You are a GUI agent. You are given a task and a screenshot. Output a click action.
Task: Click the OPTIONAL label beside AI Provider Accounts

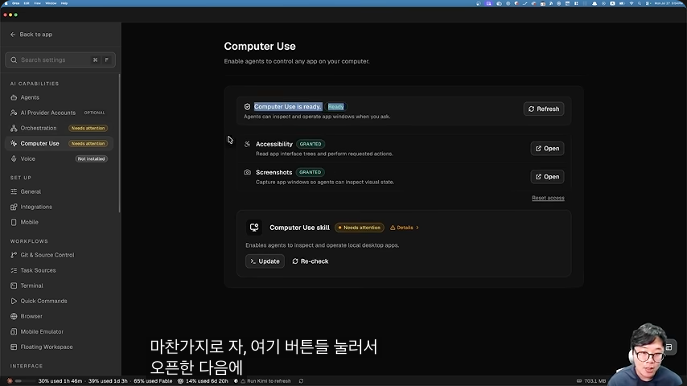click(94, 113)
